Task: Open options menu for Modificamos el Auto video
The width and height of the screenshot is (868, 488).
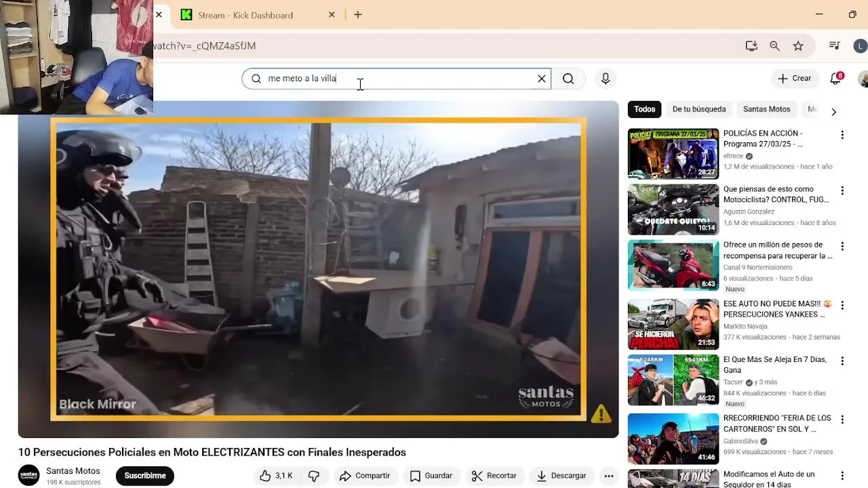Action: tap(842, 476)
